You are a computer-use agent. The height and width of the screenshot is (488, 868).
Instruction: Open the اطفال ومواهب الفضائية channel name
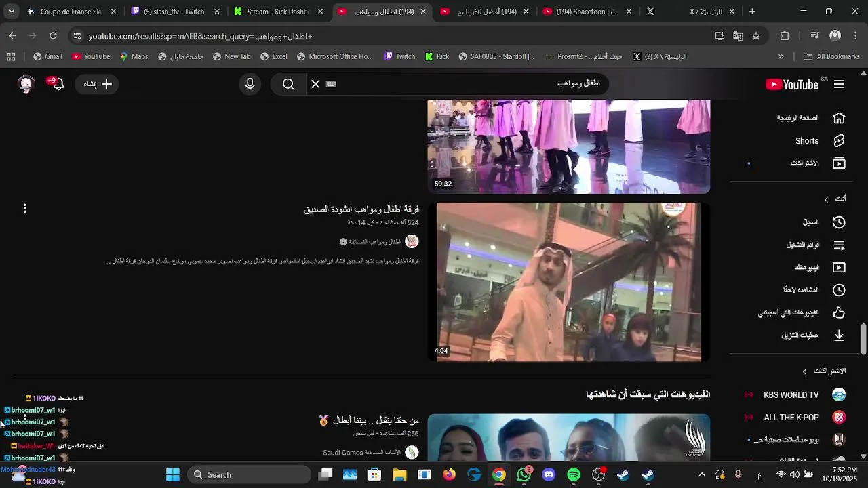pos(374,242)
